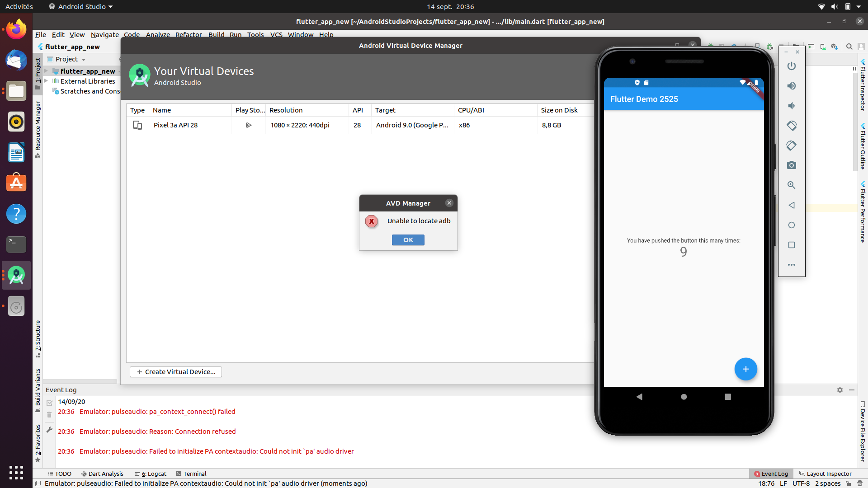Click the rotate/screenshot camera icon
This screenshot has width=868, height=488.
coord(791,165)
